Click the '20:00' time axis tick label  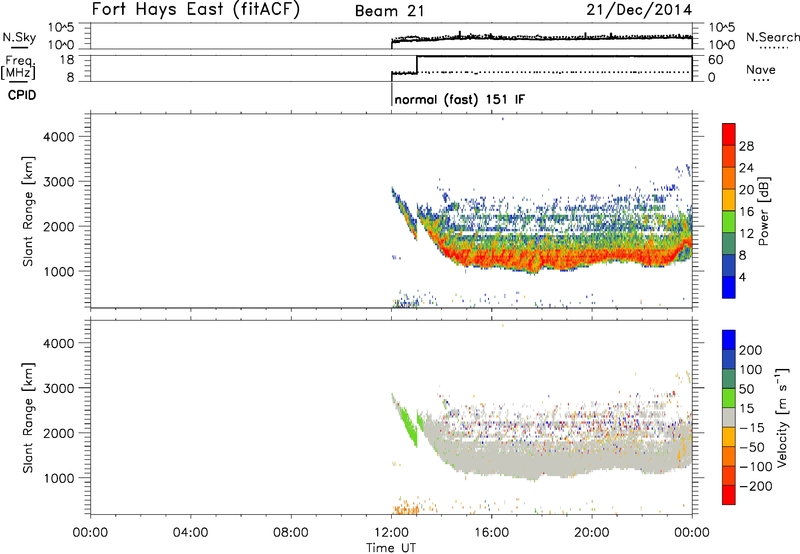tap(591, 533)
